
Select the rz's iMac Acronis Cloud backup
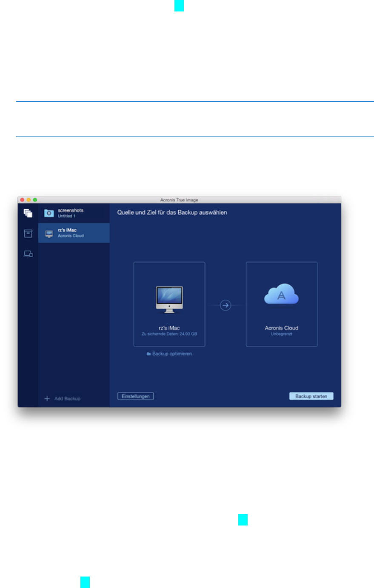pyautogui.click(x=74, y=233)
